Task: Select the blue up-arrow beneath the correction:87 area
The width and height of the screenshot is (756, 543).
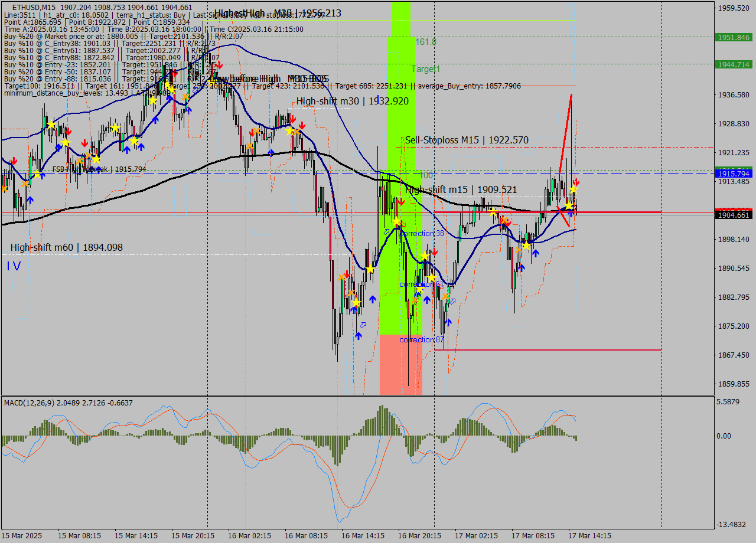Action: pyautogui.click(x=448, y=322)
